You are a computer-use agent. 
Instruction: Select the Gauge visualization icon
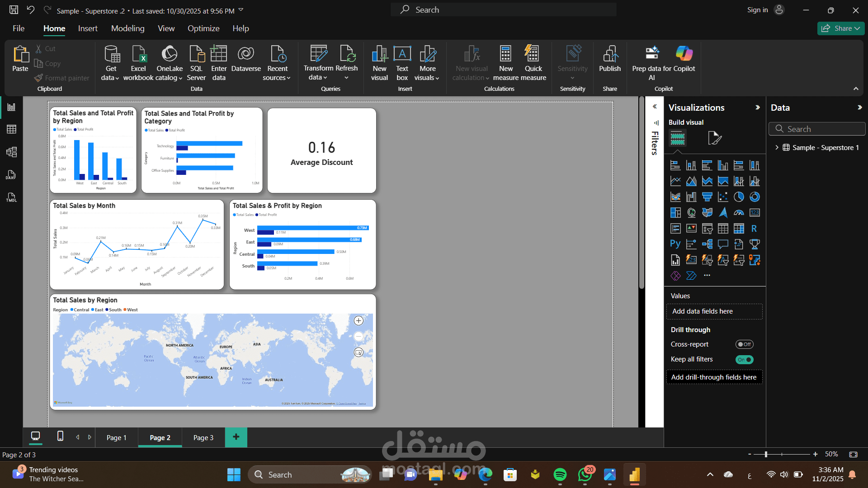[739, 213]
